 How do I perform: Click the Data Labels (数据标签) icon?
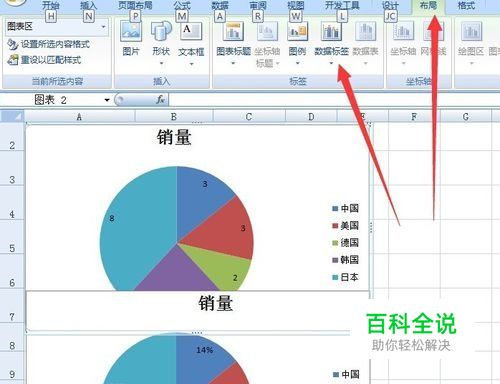click(x=331, y=31)
